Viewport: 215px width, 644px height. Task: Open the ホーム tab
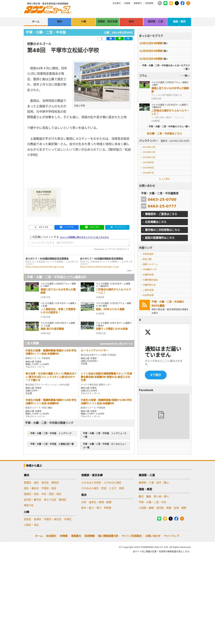click(35, 22)
